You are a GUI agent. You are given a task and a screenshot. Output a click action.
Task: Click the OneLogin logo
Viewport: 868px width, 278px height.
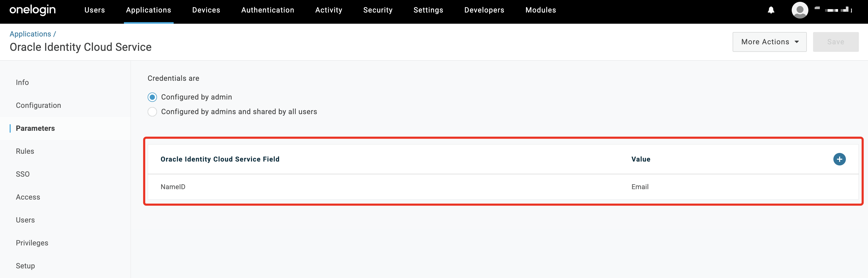coord(33,10)
